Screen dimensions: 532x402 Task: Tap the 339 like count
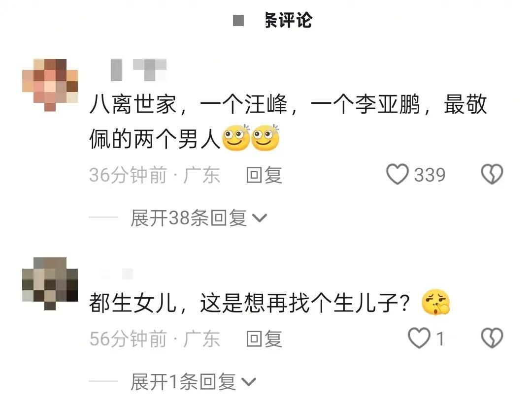[x=430, y=175]
